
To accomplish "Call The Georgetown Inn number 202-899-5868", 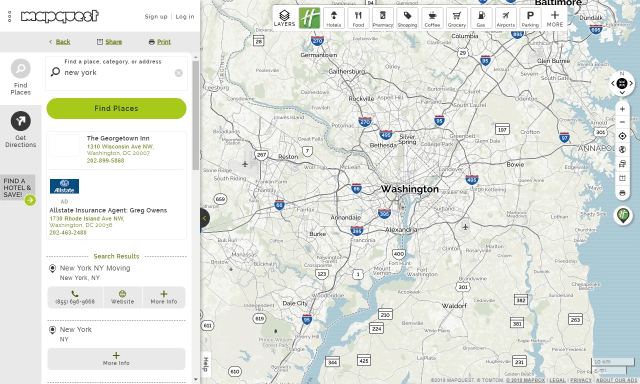I will coord(105,161).
